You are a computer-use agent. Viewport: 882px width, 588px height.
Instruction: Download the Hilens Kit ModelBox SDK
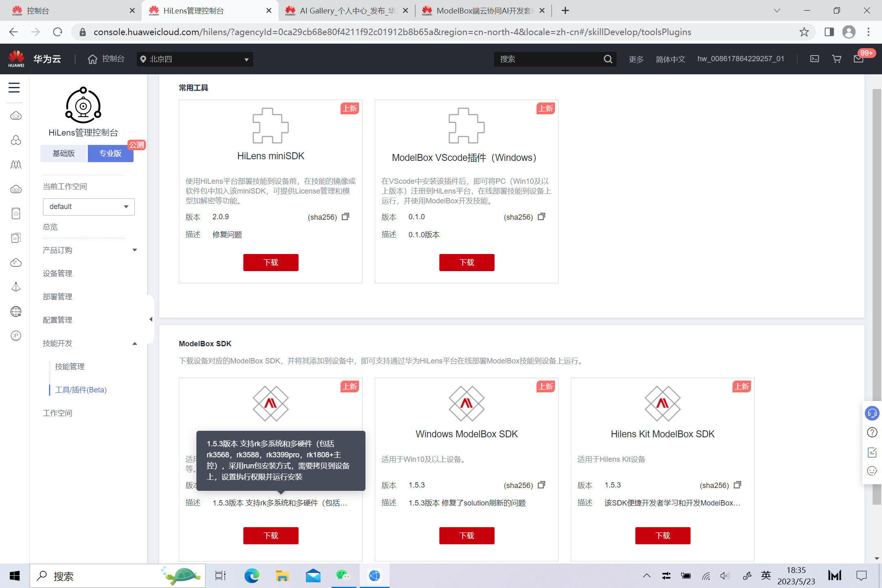(x=662, y=535)
